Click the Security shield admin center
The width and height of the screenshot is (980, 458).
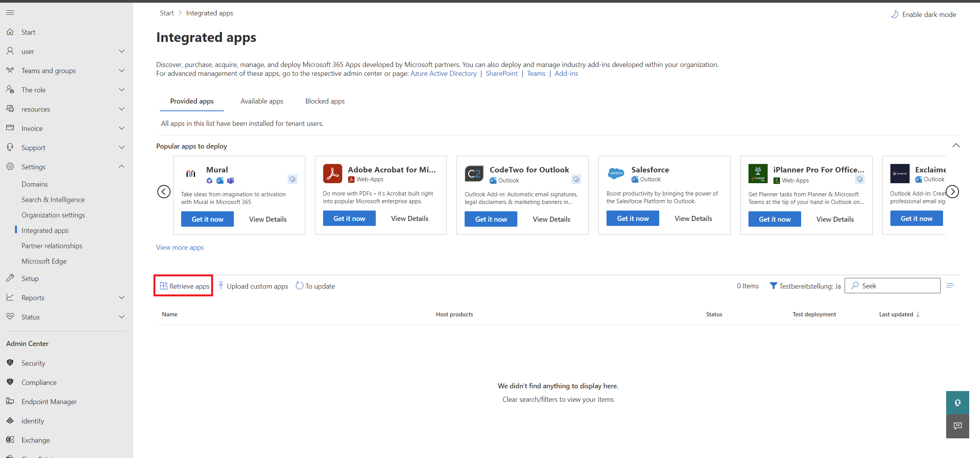(33, 363)
